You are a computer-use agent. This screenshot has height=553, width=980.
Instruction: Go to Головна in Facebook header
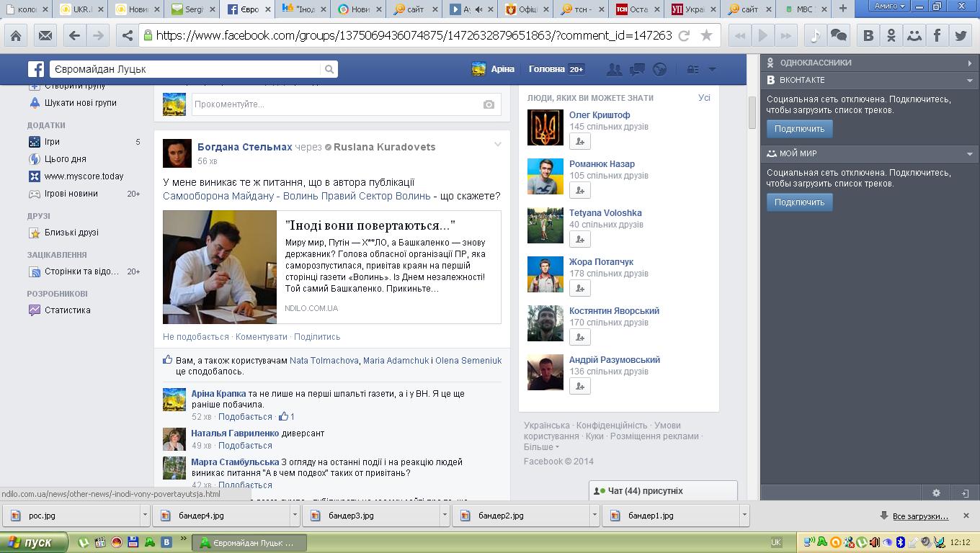(546, 69)
